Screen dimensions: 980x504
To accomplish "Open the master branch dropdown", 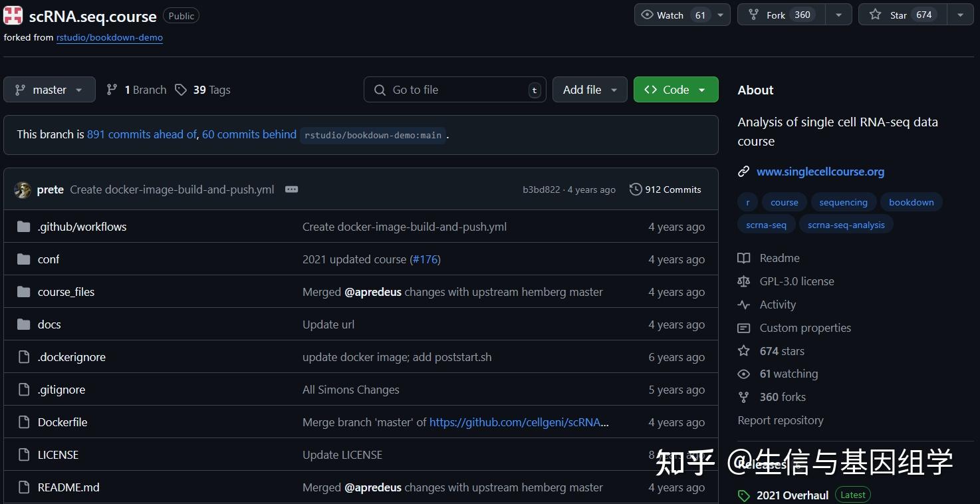I will [x=49, y=89].
